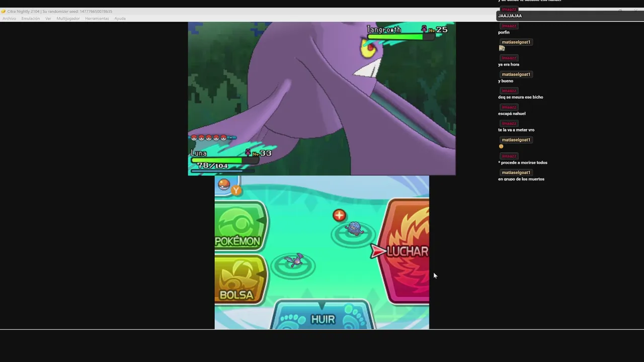Click 'te la va a meter vro' message
The width and height of the screenshot is (644, 362).
[516, 130]
